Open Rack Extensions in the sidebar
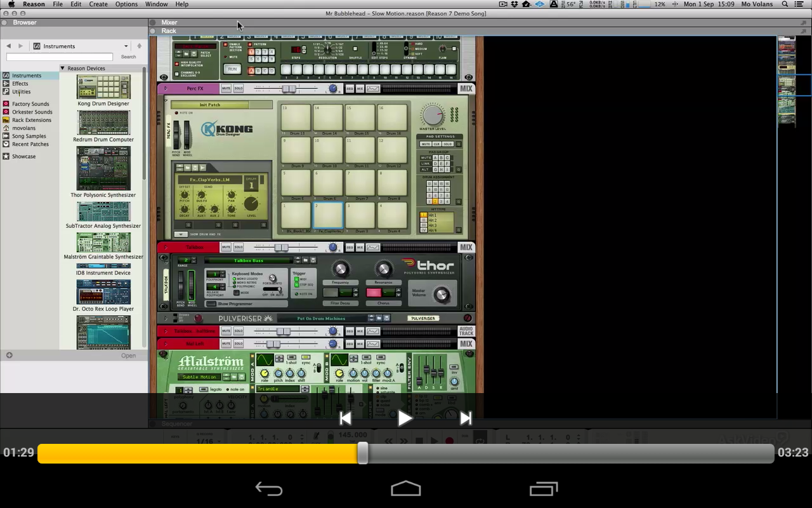 (32, 120)
